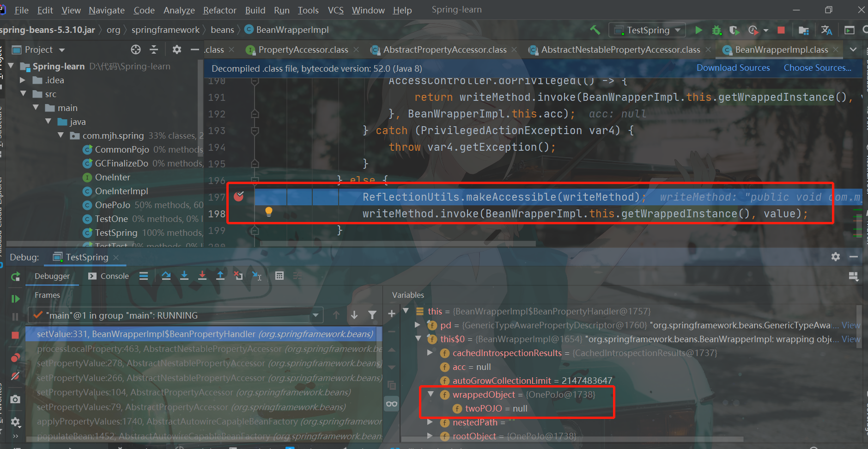Select the processLocalProperty:463 stack frame
This screenshot has width=868, height=449.
click(204, 349)
